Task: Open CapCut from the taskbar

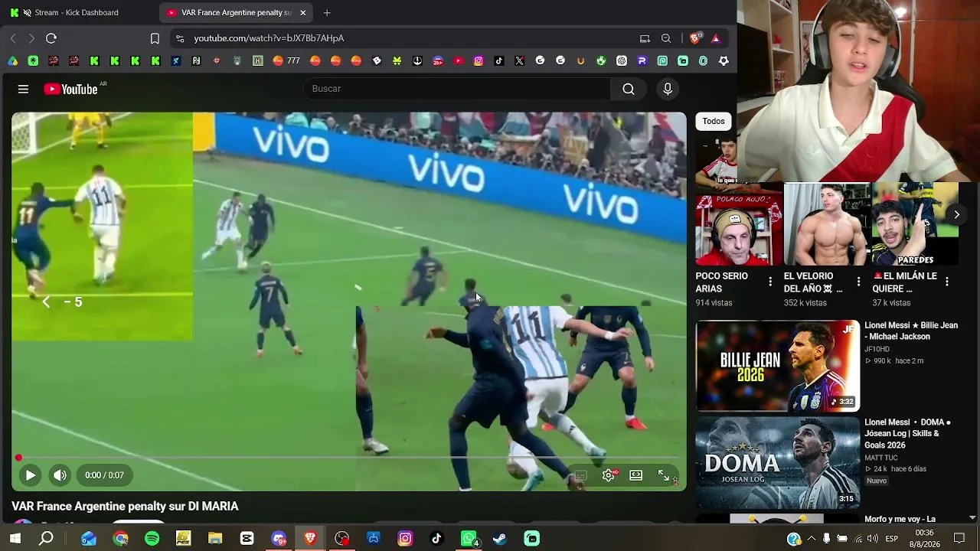Action: click(247, 539)
